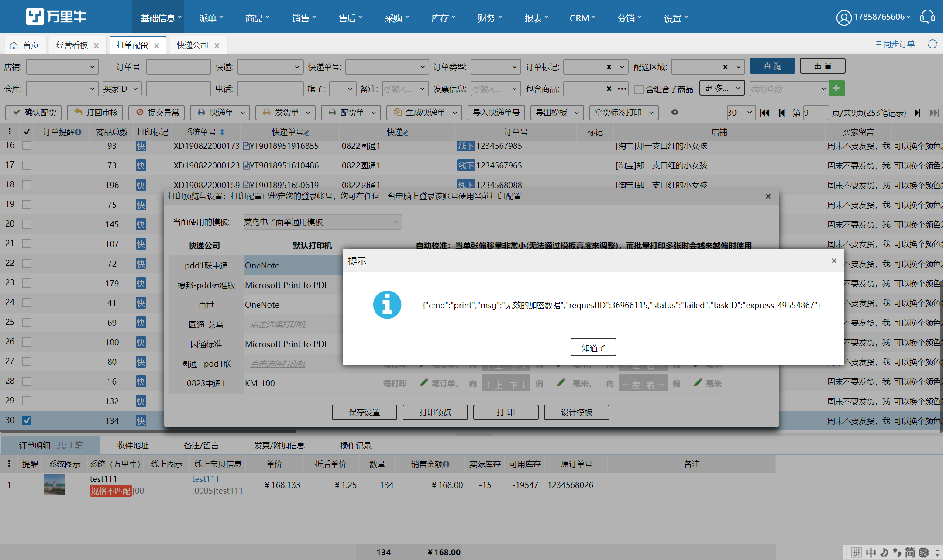Click detail table column menu dots
943x560 pixels.
(x=9, y=464)
